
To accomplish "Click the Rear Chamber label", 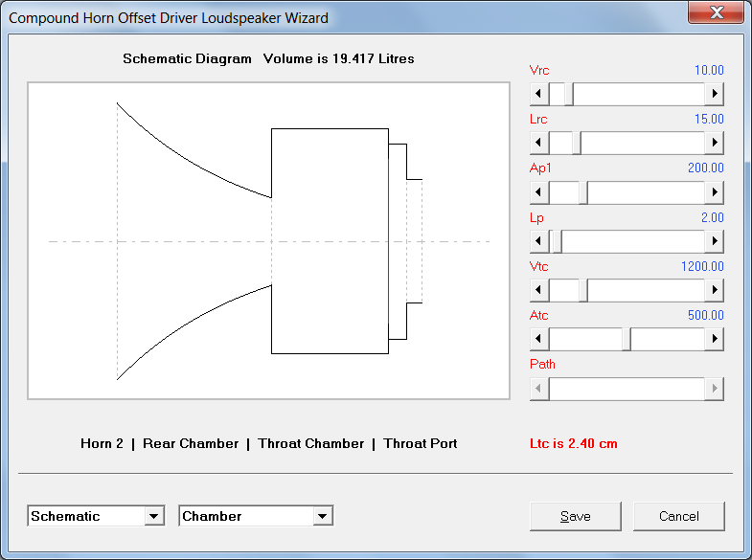I will coord(191,443).
